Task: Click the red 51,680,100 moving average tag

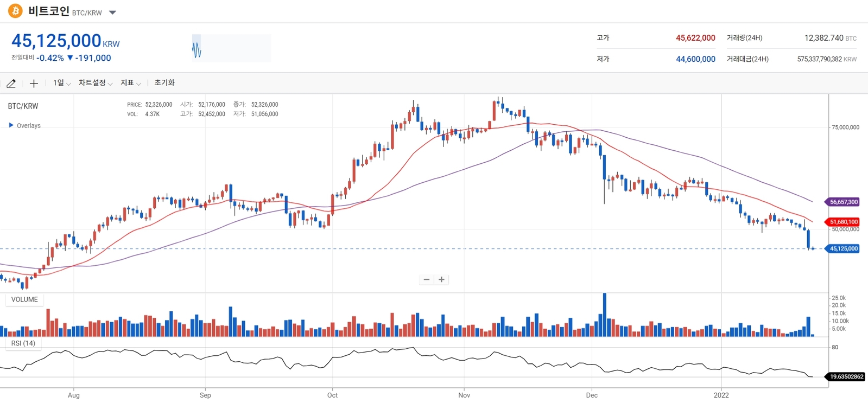Action: pos(844,222)
